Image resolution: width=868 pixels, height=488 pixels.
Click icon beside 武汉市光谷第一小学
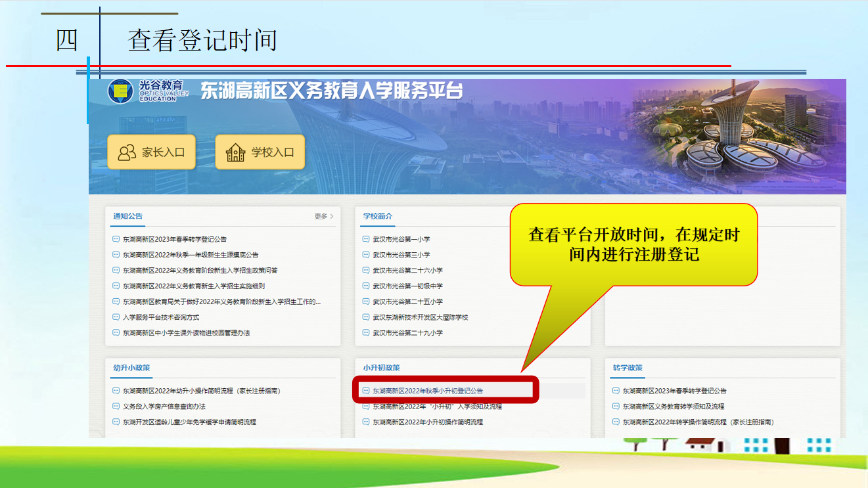[x=366, y=239]
